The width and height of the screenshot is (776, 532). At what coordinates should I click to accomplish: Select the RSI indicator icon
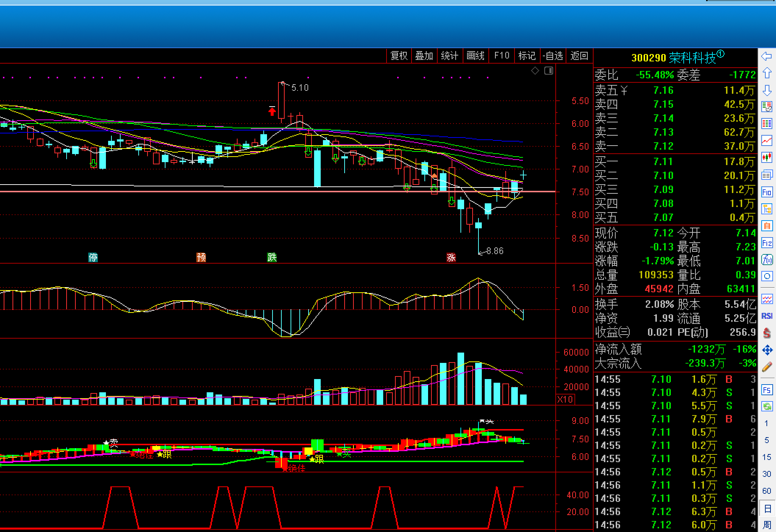point(767,316)
